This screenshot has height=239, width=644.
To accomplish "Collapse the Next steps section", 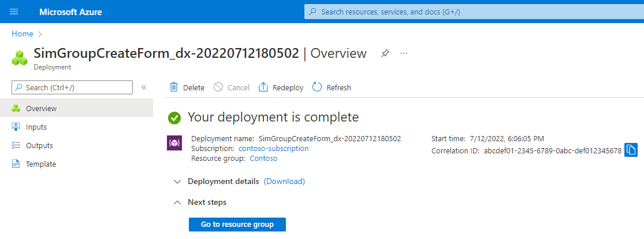I will click(x=177, y=203).
